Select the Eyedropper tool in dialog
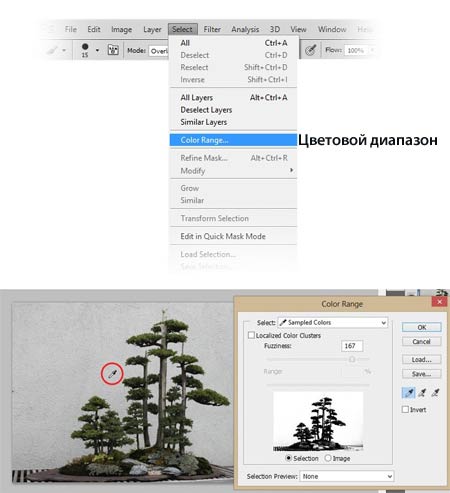Image resolution: width=450 pixels, height=493 pixels. click(409, 393)
